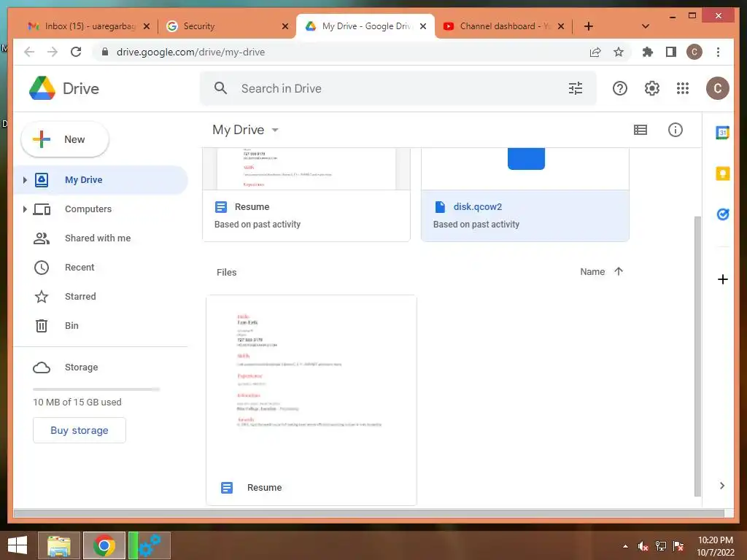Switch to list layout view
The width and height of the screenshot is (747, 560).
(640, 130)
